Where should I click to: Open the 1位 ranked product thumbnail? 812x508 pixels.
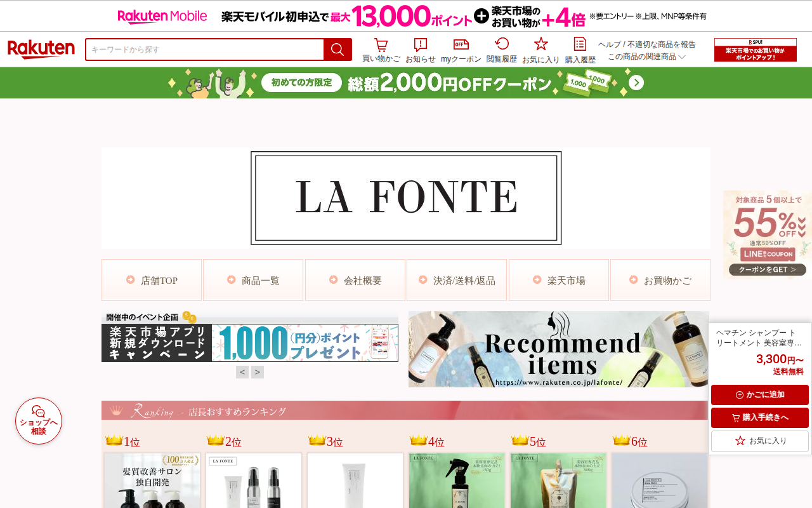[152, 480]
